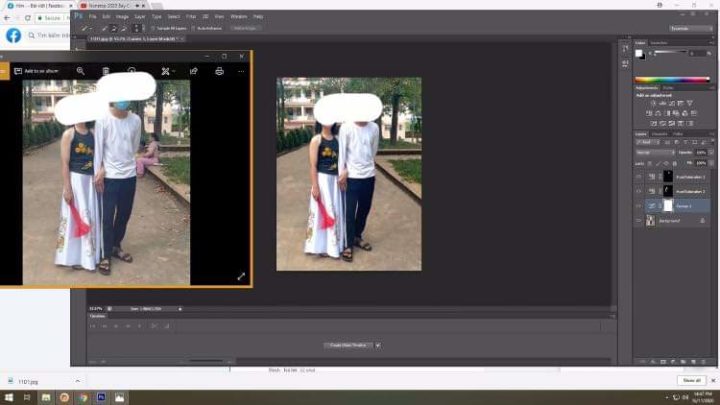The width and height of the screenshot is (720, 405).
Task: Open the layer filter Kind dropdown
Action: [x=648, y=142]
